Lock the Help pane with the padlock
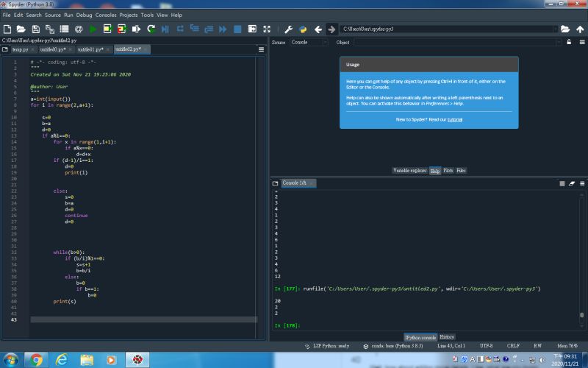The image size is (588, 368). [x=569, y=42]
